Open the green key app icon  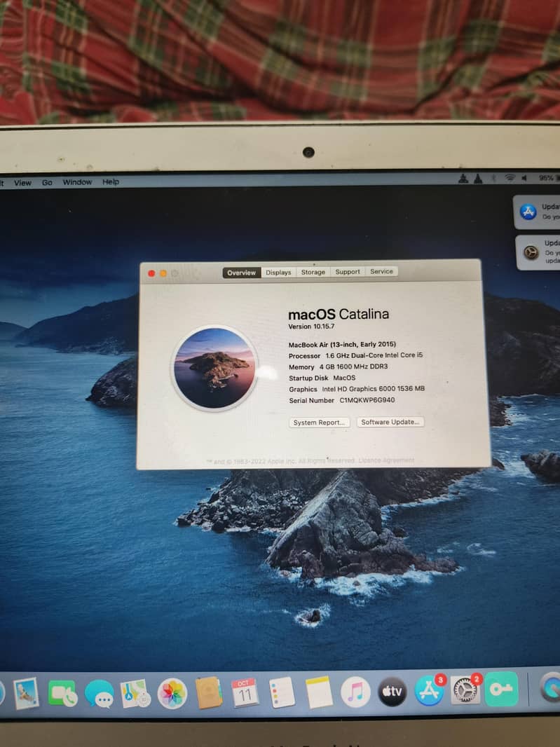[x=501, y=689]
